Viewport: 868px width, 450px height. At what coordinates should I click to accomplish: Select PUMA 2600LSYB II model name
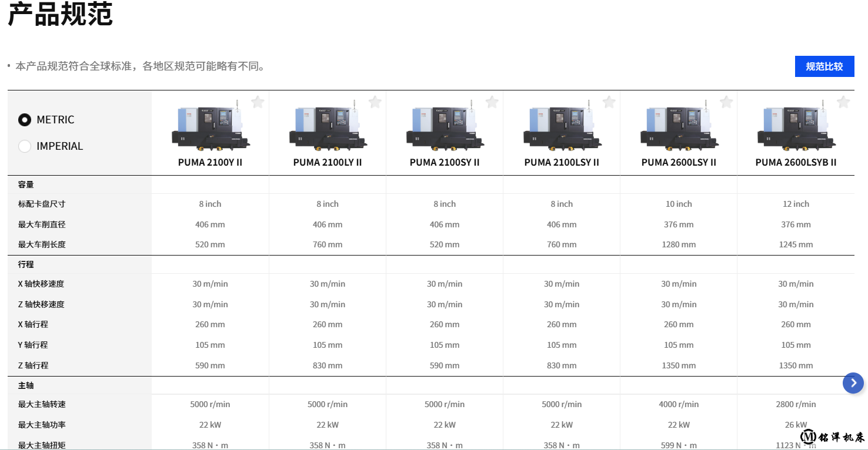coord(796,162)
